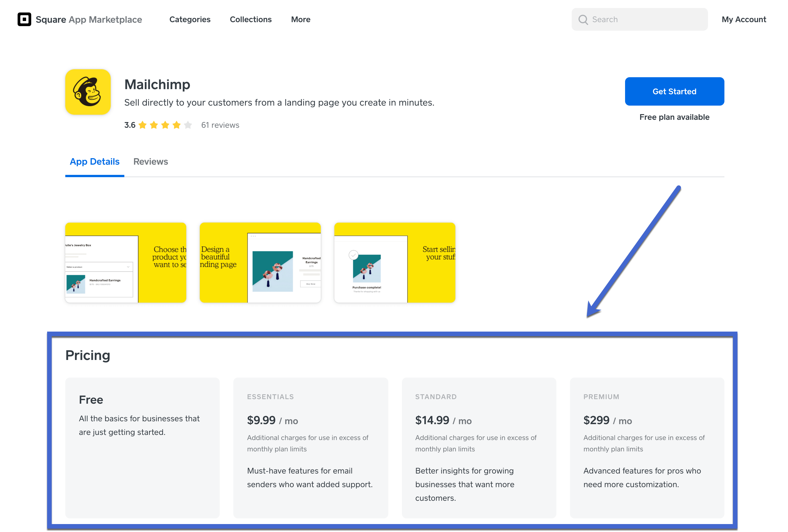
Task: Select the App Details tab
Action: coord(95,162)
